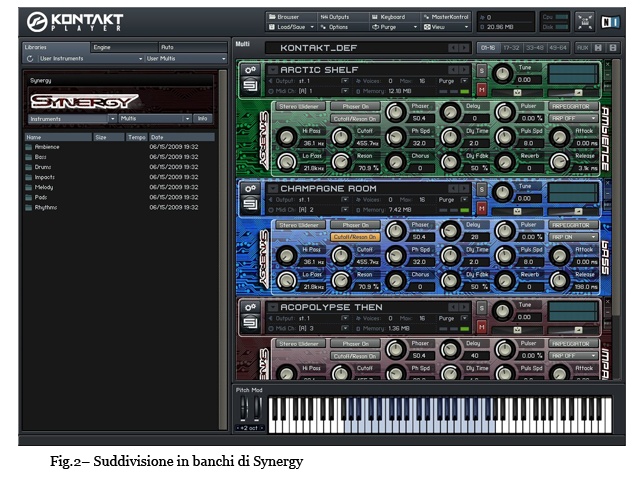Click the Hi Pass knob in Arctic Shelf
Image resolution: width=640 pixels, height=480 pixels.
pyautogui.click(x=287, y=137)
